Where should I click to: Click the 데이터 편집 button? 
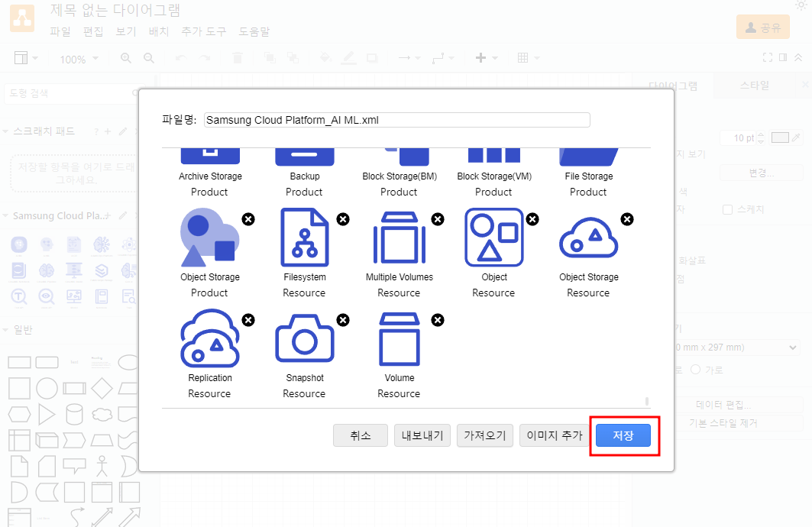pos(723,405)
